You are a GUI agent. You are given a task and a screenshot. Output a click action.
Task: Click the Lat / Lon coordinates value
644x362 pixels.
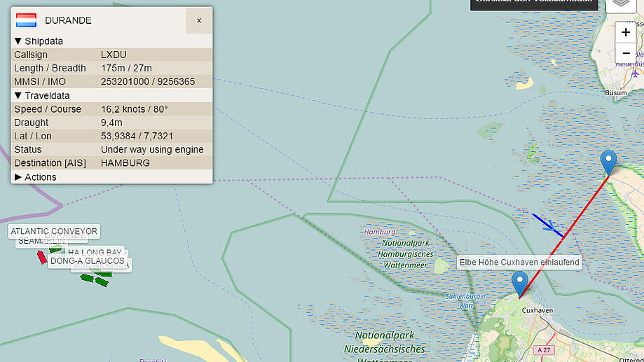tap(137, 136)
